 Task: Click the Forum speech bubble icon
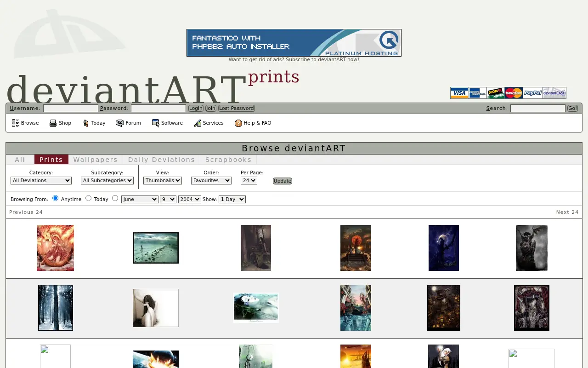(120, 123)
